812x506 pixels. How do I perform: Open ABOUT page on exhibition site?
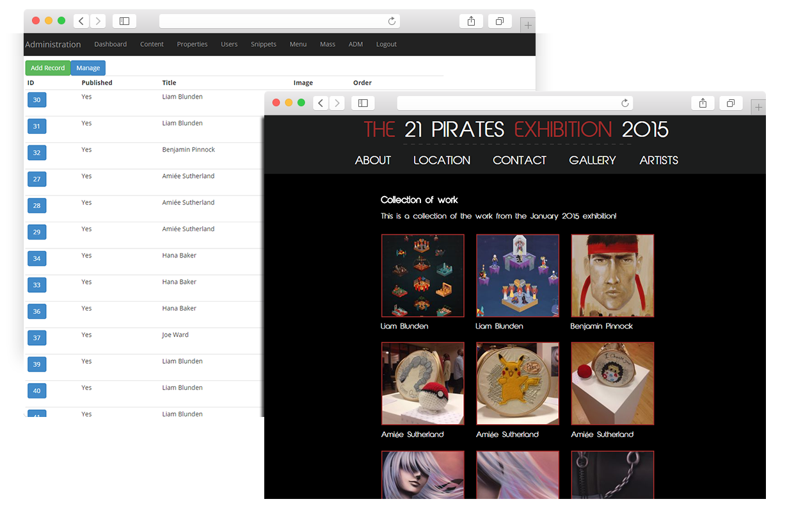tap(373, 160)
